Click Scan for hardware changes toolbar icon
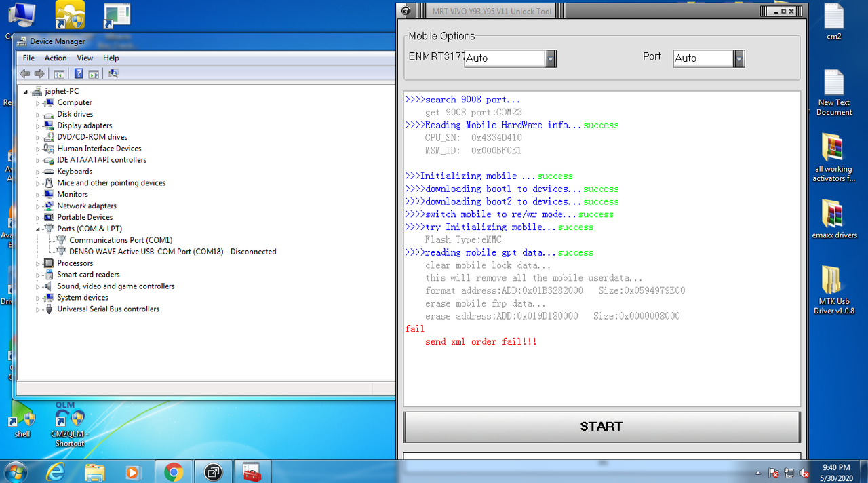Screen dimensions: 868x483 113,74
